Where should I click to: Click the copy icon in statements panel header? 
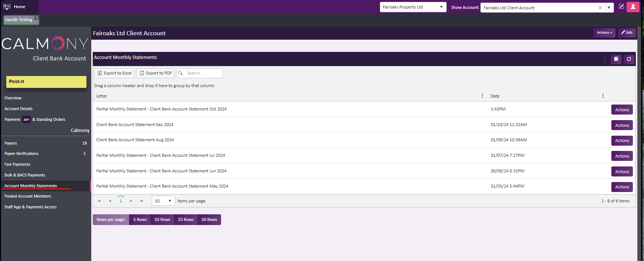pyautogui.click(x=616, y=59)
